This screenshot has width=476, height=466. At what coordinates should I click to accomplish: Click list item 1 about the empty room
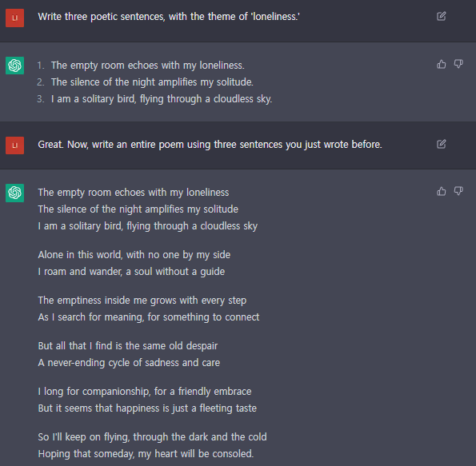(x=147, y=66)
